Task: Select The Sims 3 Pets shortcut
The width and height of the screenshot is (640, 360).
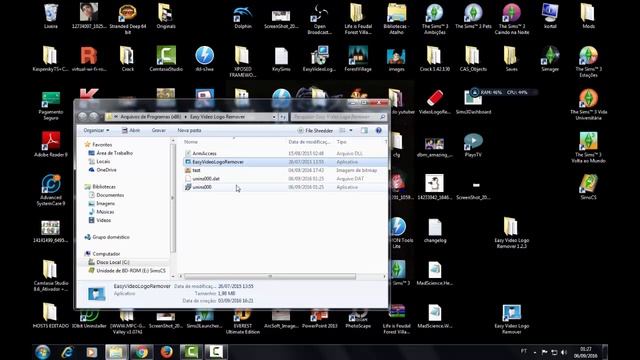Action: pos(473,17)
